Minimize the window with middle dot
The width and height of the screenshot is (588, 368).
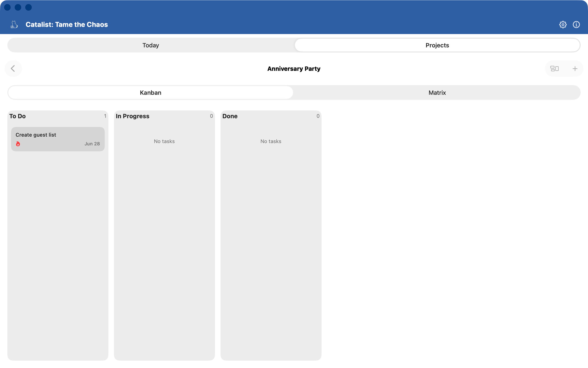point(18,7)
